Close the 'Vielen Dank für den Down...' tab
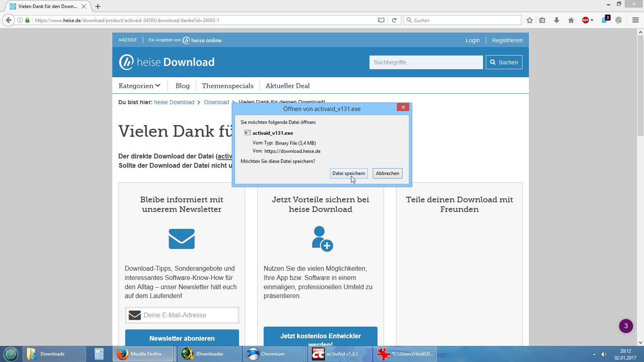The width and height of the screenshot is (644, 362). (x=84, y=6)
